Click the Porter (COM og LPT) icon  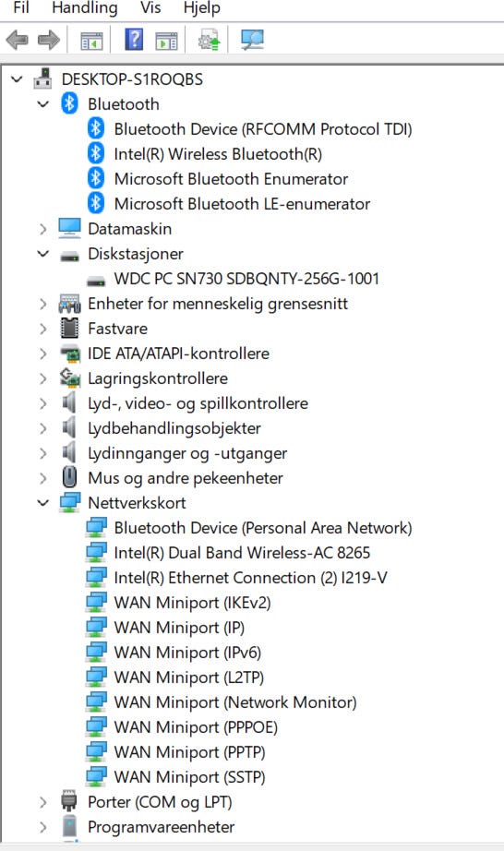point(69,801)
